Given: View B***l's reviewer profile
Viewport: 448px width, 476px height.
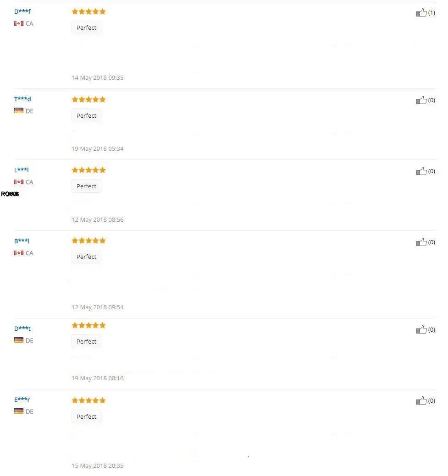Looking at the screenshot, I should pos(22,241).
